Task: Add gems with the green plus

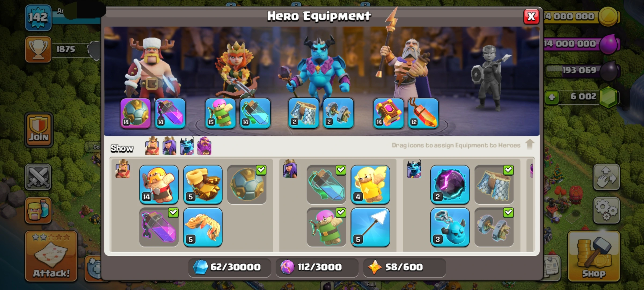Action: pos(552,97)
